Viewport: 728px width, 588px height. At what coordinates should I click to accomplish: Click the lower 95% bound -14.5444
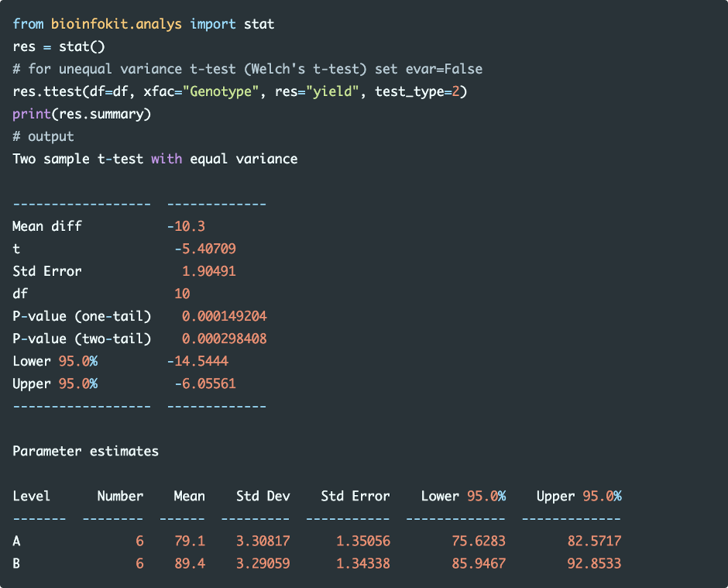[x=197, y=361]
